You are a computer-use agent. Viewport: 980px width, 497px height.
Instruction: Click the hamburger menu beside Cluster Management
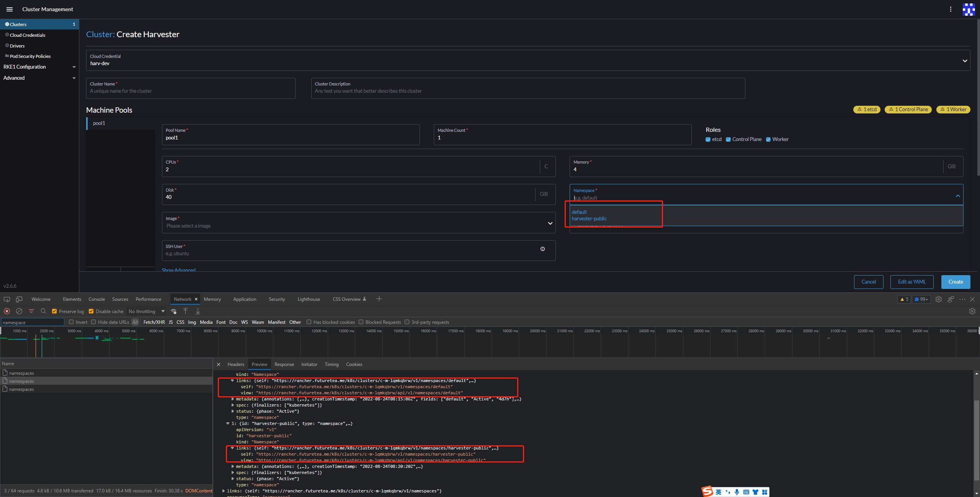[9, 9]
